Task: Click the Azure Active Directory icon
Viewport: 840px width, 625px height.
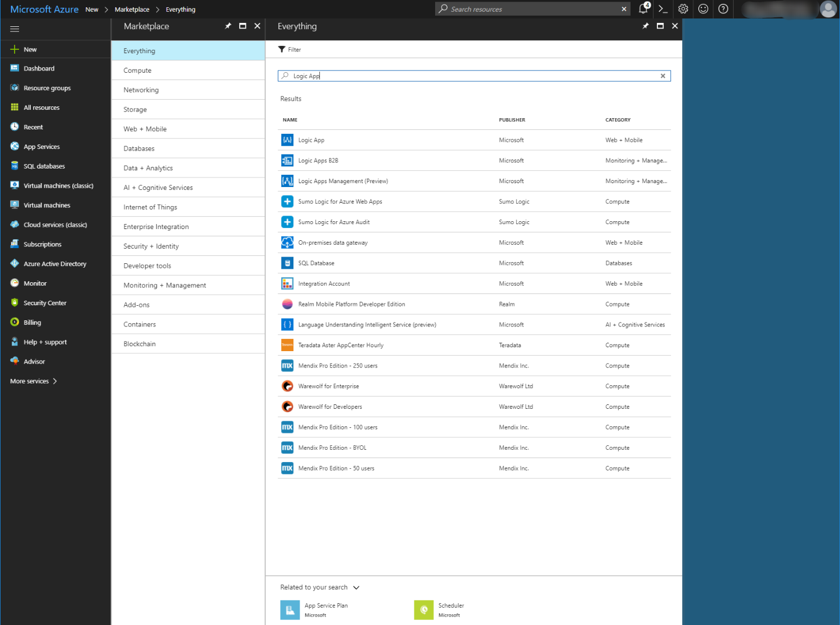Action: click(x=15, y=264)
